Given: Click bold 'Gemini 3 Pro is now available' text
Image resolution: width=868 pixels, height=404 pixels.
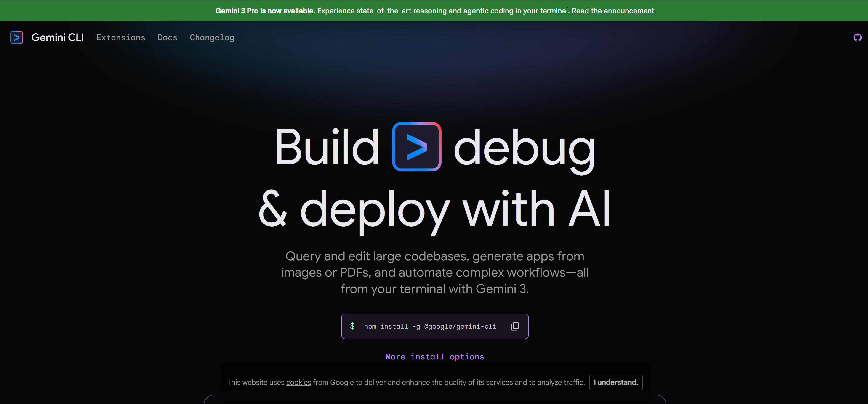Looking at the screenshot, I should [x=264, y=11].
